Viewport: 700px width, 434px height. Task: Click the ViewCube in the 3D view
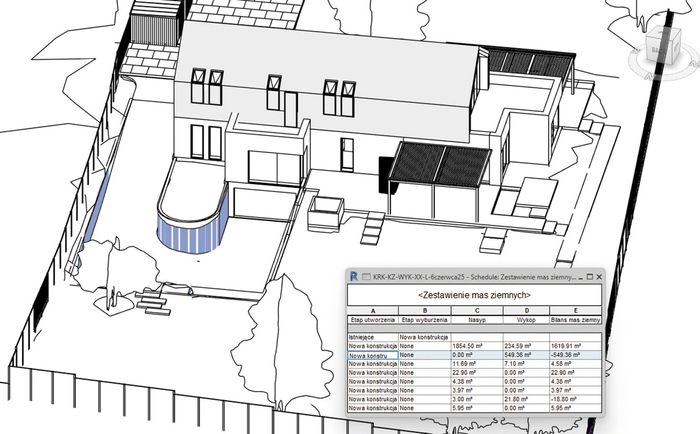click(x=664, y=48)
